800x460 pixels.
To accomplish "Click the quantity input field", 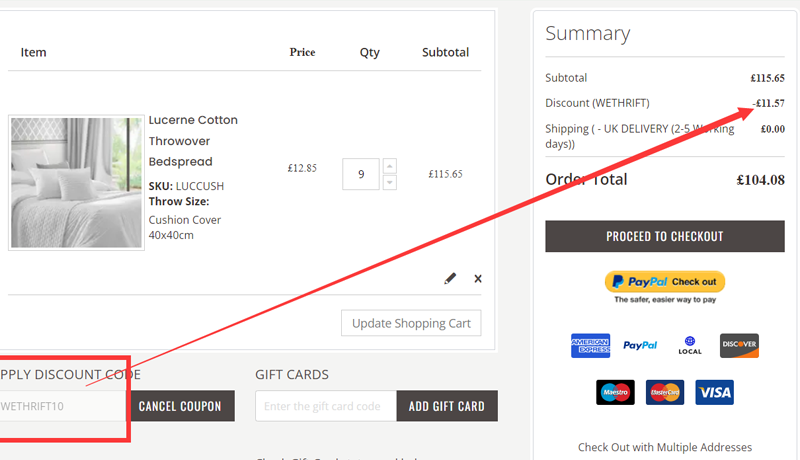I will pos(360,174).
